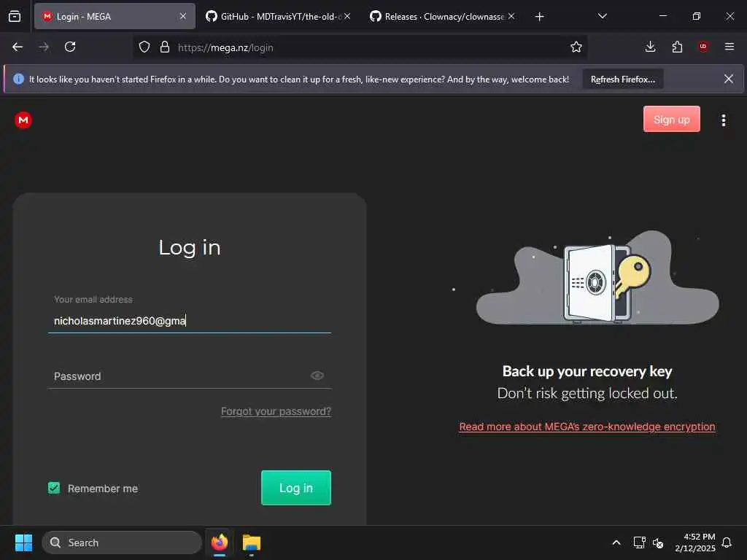Click Refresh Firefox button
The width and height of the screenshot is (747, 560).
623,79
